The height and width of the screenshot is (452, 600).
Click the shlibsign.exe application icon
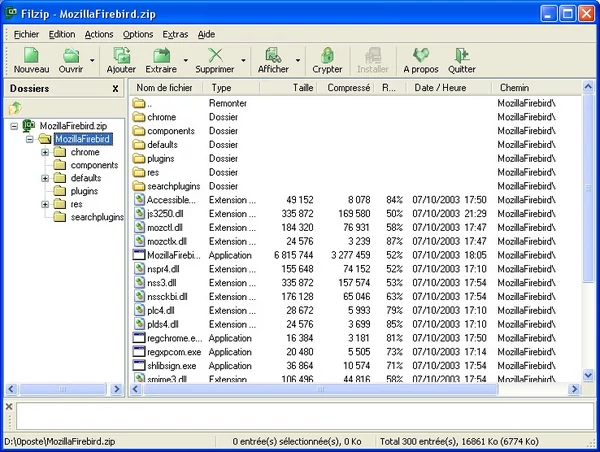pos(139,365)
